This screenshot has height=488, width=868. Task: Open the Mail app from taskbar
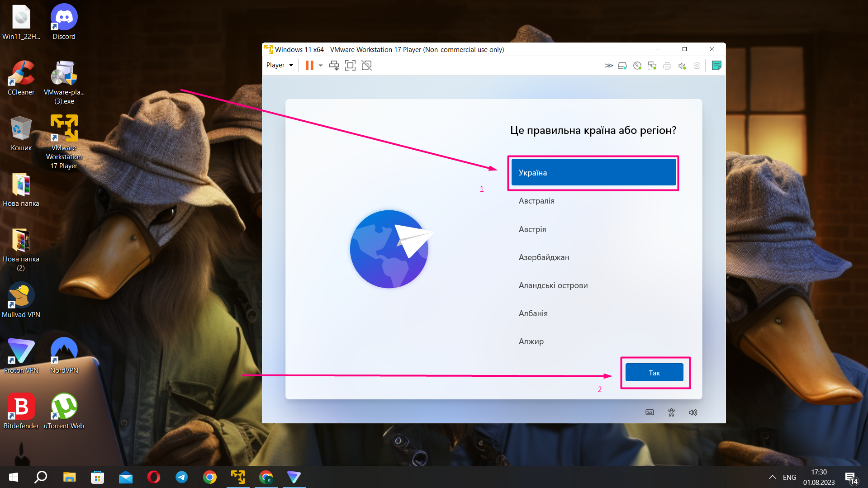[x=125, y=477]
